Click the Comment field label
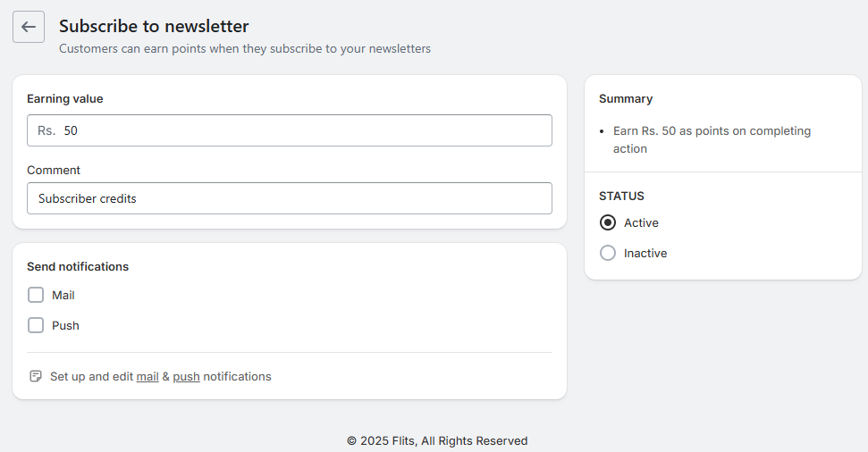The image size is (868, 452). coord(54,170)
